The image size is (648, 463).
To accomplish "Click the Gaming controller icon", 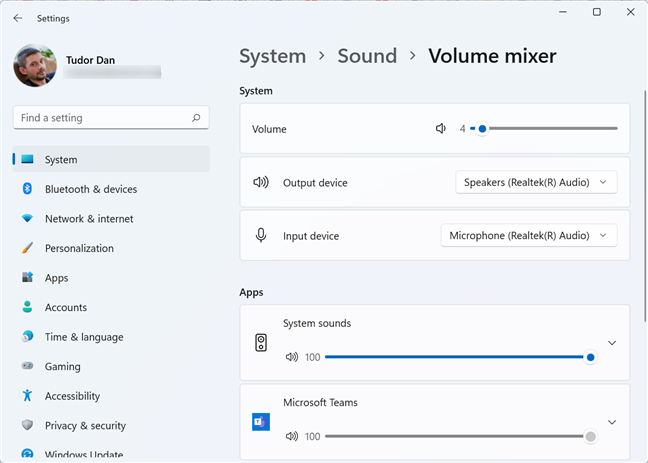I will tap(27, 366).
